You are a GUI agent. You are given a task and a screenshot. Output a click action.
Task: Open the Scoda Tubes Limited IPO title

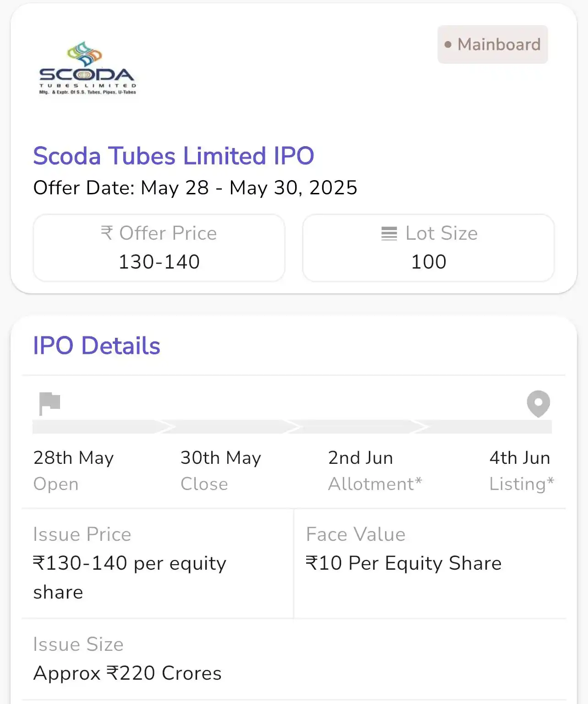coord(174,156)
